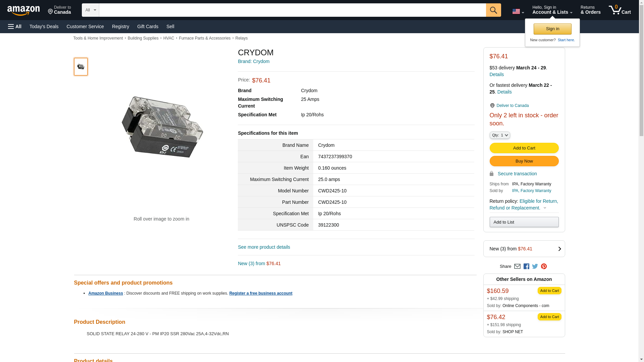The width and height of the screenshot is (644, 362).
Task: Click the Amazon logo
Action: coord(23,10)
